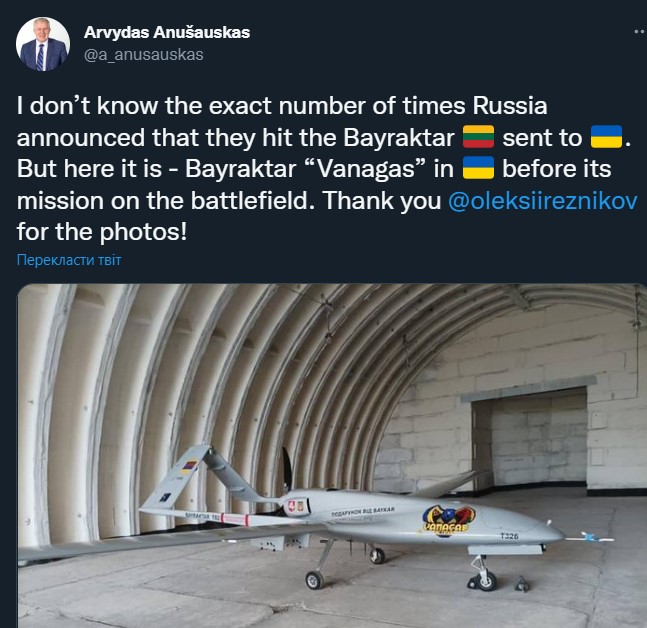
Task: Click the drone's rear propeller
Action: pyautogui.click(x=287, y=469)
